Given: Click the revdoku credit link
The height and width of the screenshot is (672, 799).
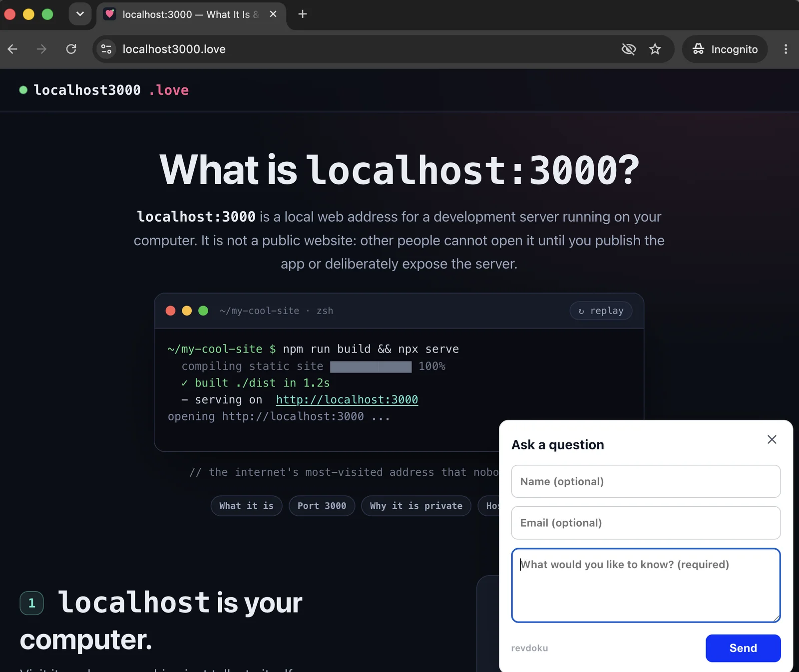Looking at the screenshot, I should click(529, 648).
